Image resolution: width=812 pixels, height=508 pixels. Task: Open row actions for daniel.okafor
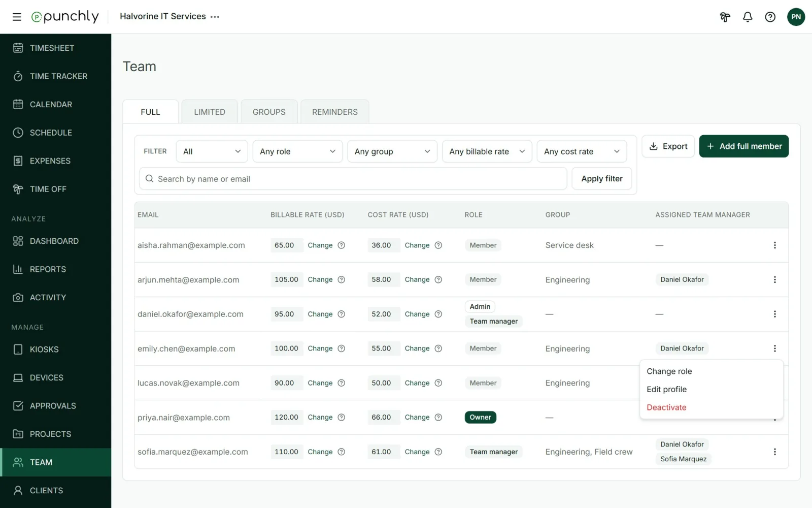pos(774,314)
